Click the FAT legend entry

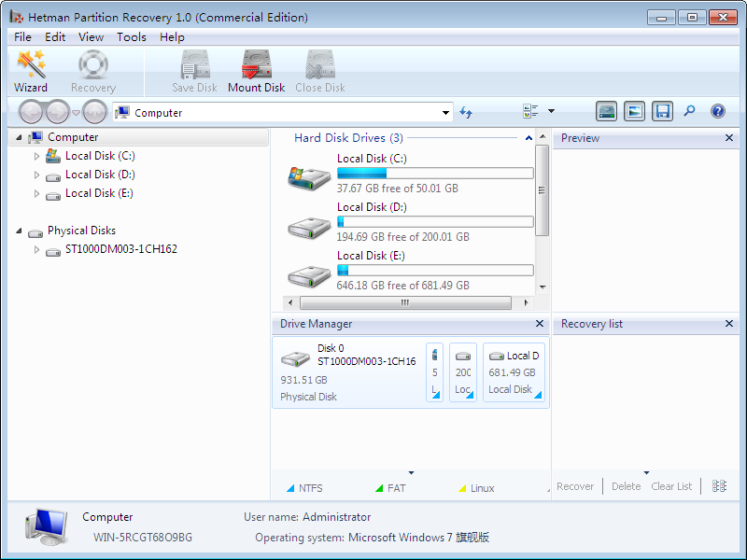coord(390,488)
